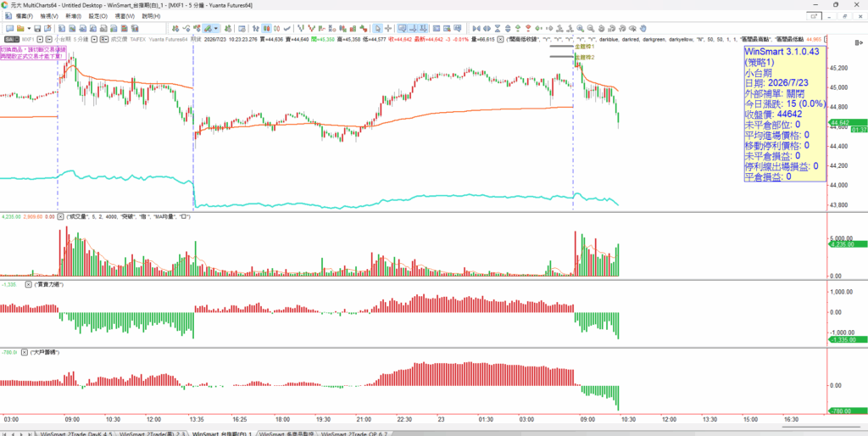
Task: Toggle the 成交量 indicator status box
Action: click(x=61, y=216)
